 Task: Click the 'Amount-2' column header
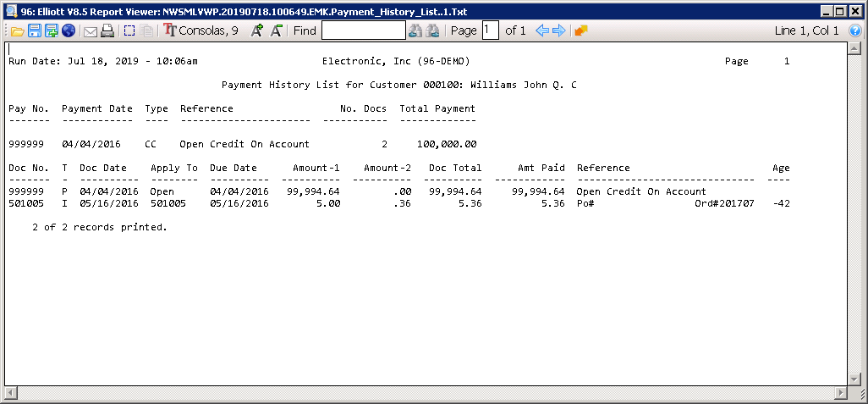coord(387,168)
